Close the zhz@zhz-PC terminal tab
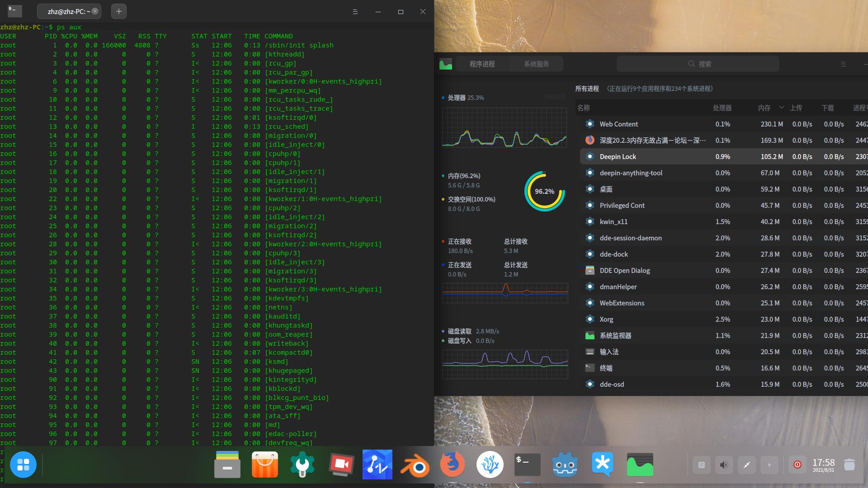 pos(95,11)
